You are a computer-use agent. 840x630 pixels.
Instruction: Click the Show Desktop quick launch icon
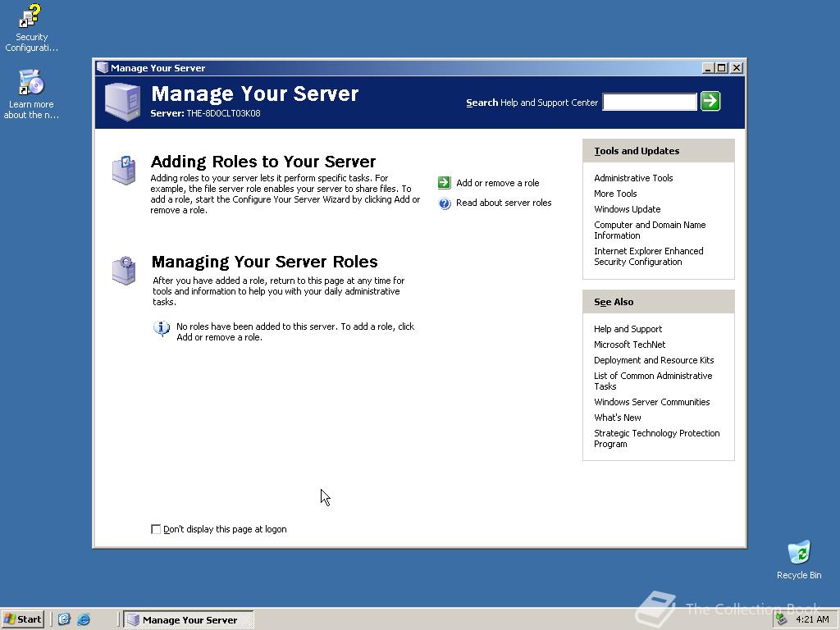(x=64, y=619)
